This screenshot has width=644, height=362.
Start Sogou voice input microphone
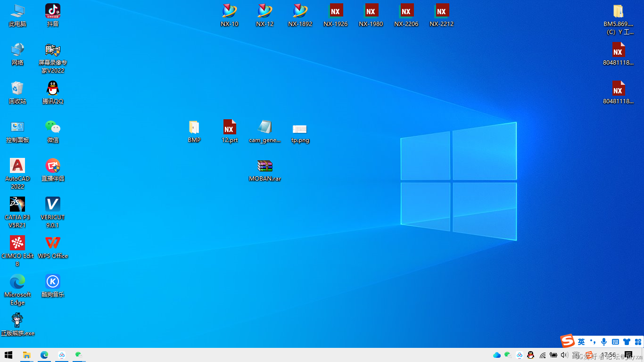pyautogui.click(x=604, y=342)
